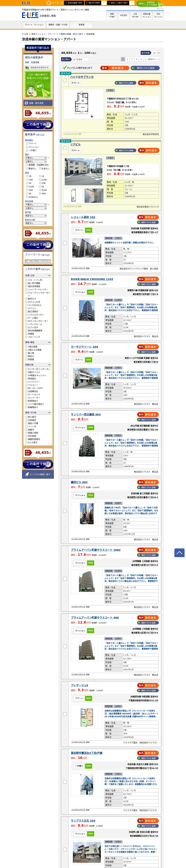Open マイサーチ clock icon in top bar
Viewport: 186px width, 868px height.
[49, 3]
